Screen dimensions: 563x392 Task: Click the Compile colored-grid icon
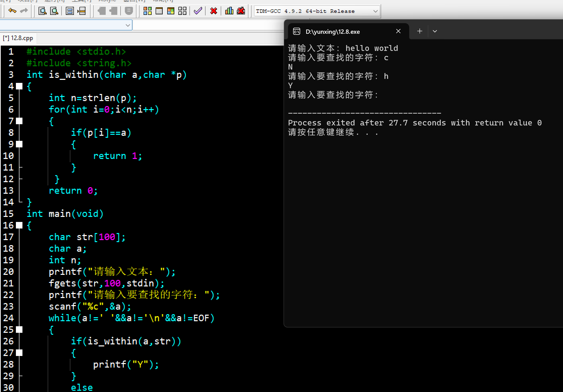(147, 11)
